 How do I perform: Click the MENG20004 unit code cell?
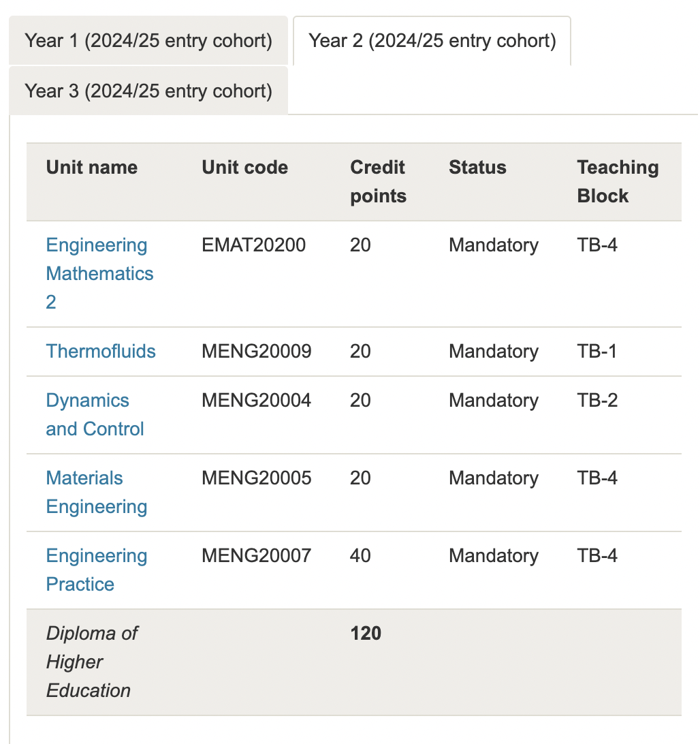[257, 401]
